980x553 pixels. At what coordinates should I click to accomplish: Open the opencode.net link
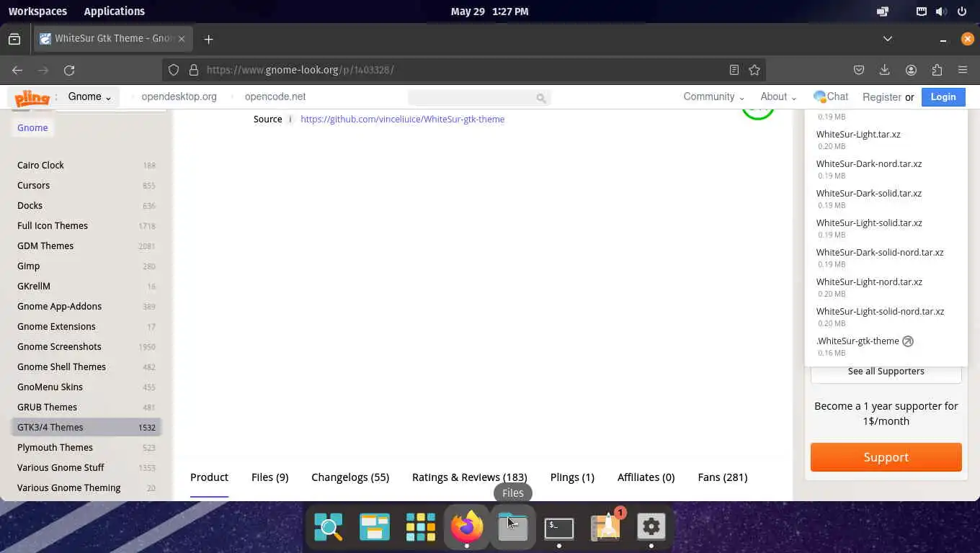tap(275, 96)
